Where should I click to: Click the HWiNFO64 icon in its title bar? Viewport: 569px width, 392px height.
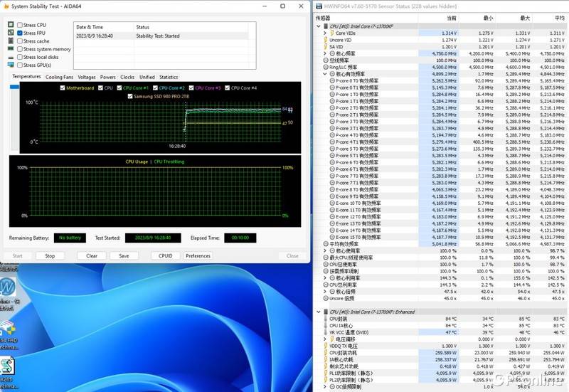[319, 6]
